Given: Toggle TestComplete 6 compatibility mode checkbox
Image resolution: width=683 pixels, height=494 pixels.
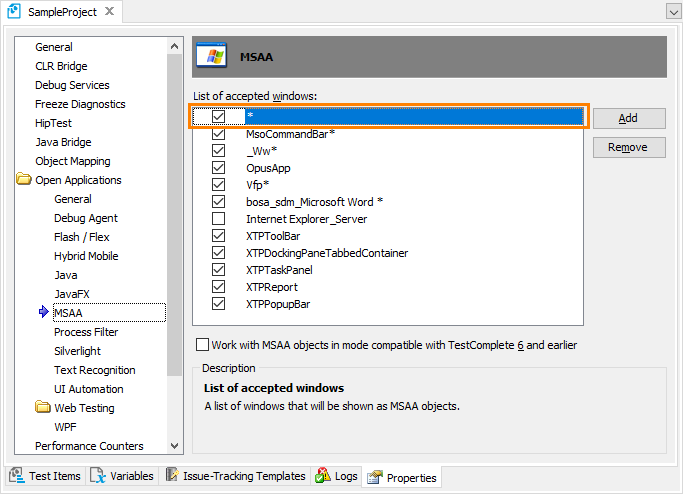Looking at the screenshot, I should pos(203,345).
